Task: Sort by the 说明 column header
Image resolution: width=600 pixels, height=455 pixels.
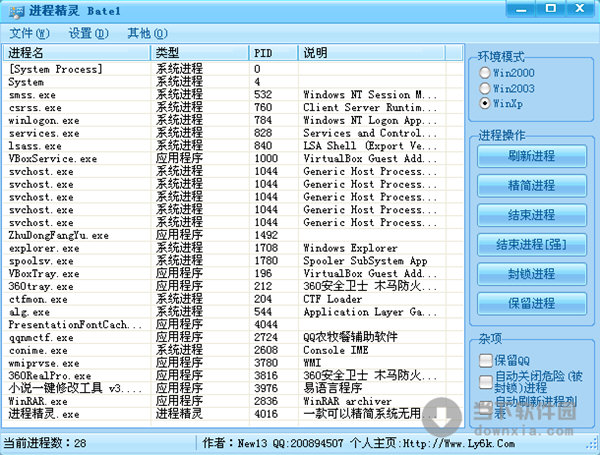Action: point(372,53)
